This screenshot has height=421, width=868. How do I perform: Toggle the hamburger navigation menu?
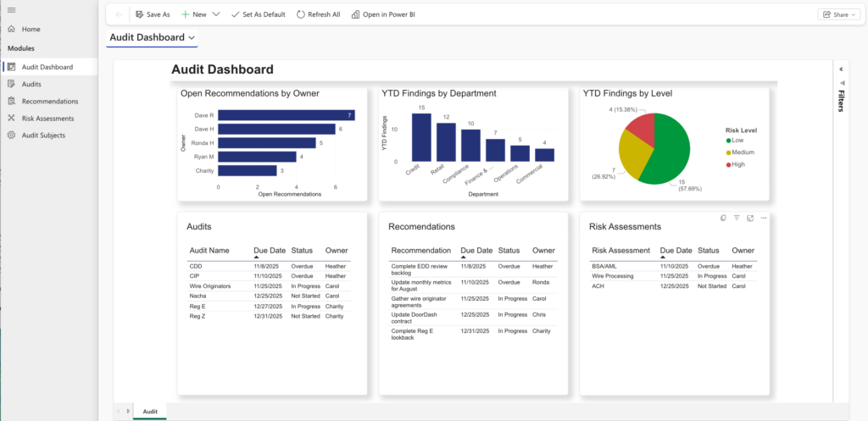(11, 10)
